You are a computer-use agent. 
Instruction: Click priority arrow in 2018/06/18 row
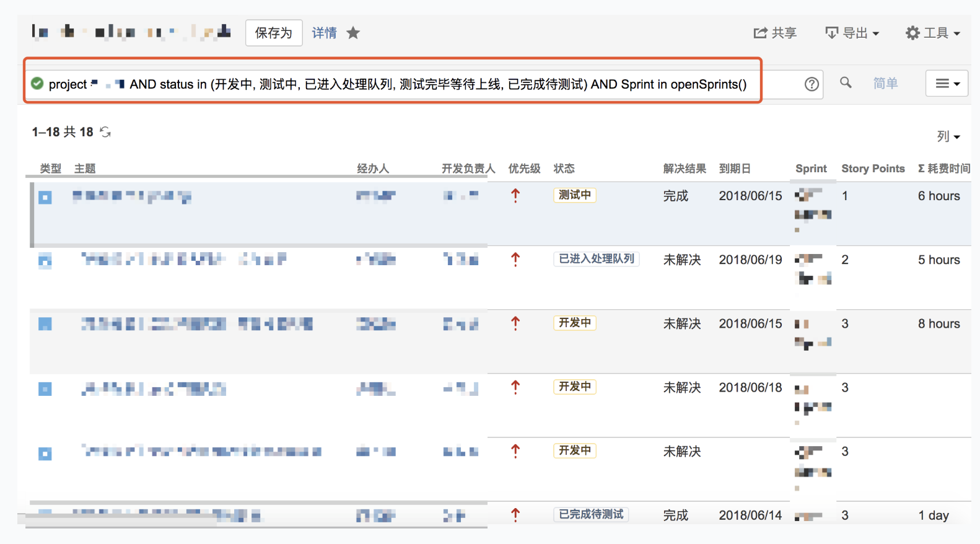click(515, 387)
